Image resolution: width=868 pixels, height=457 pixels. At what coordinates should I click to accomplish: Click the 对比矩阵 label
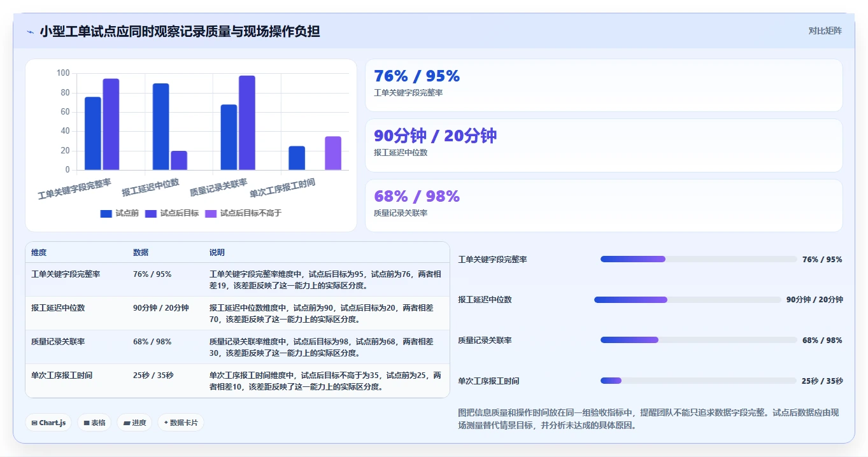coord(825,31)
